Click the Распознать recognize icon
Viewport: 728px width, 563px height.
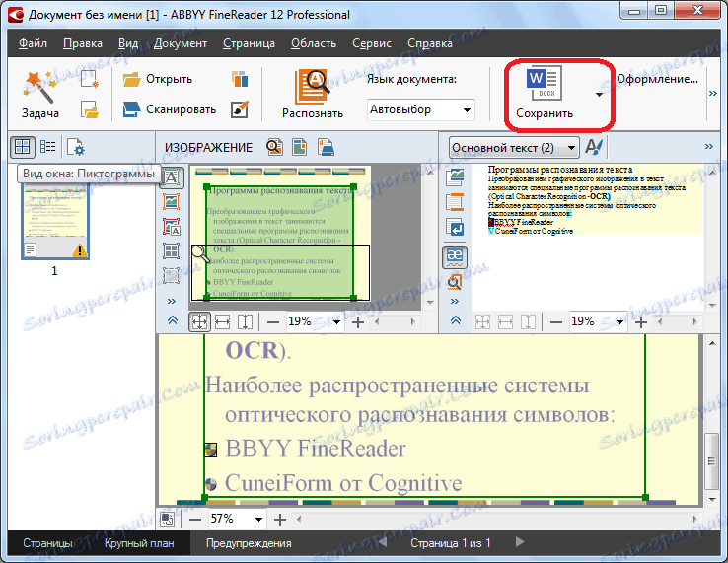click(312, 86)
